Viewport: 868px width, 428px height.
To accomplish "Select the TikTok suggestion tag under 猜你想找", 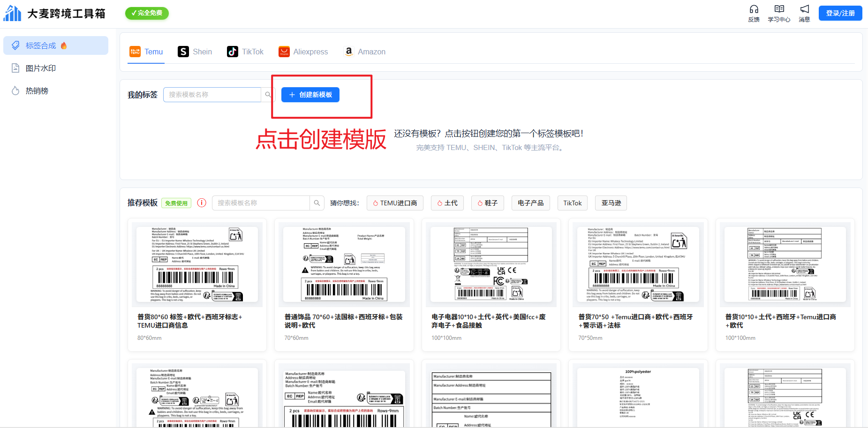I will (x=573, y=203).
